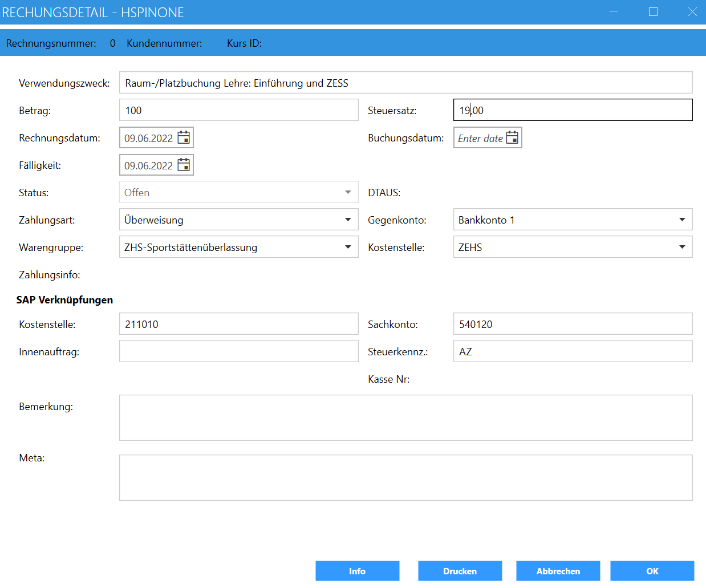Maximize the Rechnungsdetail window
706x588 pixels.
(x=653, y=12)
